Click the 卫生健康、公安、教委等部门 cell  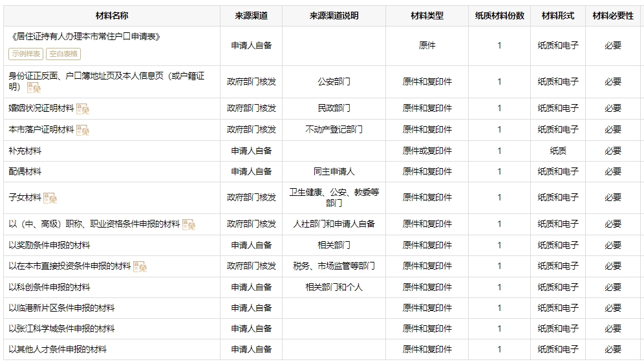click(x=334, y=197)
